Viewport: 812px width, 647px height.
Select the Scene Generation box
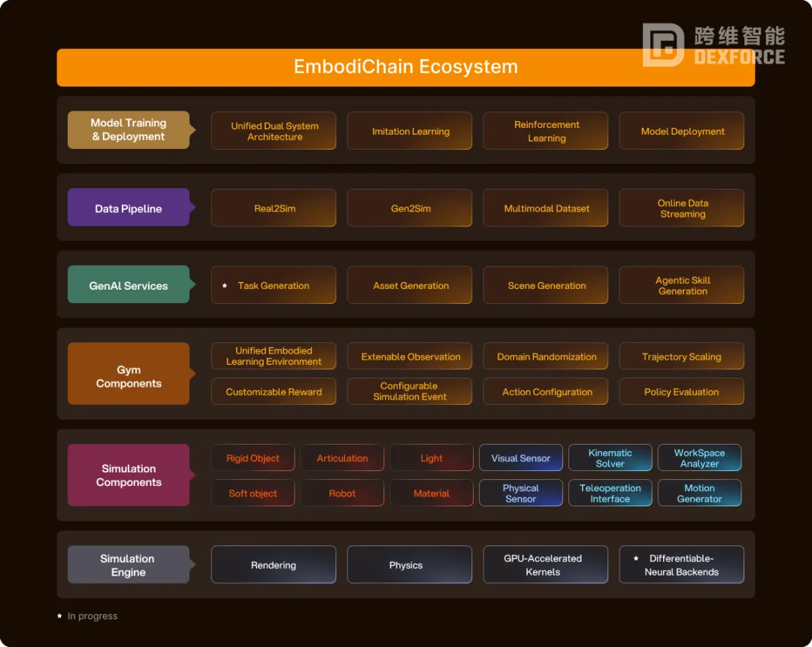coord(545,285)
